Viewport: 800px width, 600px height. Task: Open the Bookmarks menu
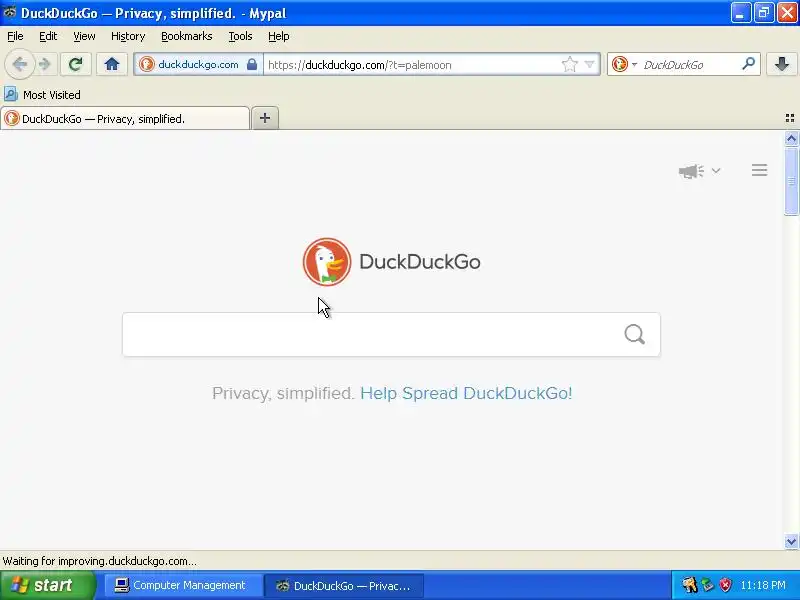point(187,36)
